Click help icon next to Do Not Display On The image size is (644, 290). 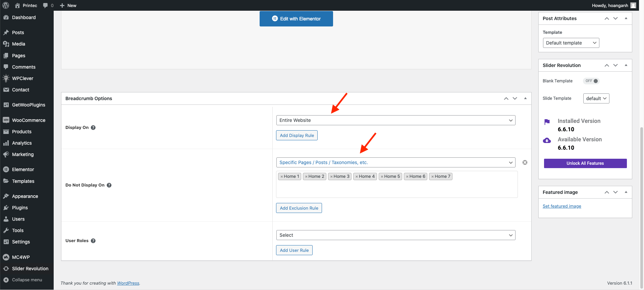click(x=109, y=185)
